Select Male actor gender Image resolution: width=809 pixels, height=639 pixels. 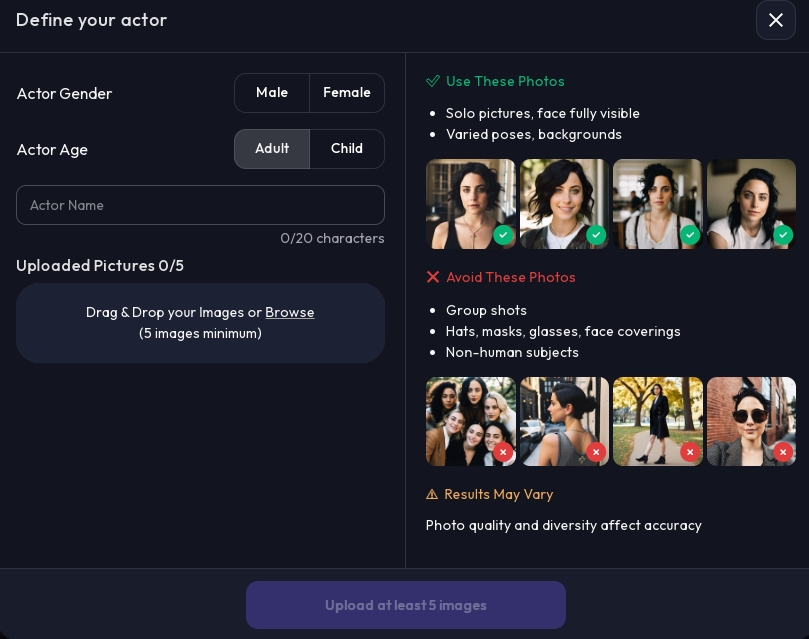click(x=272, y=93)
